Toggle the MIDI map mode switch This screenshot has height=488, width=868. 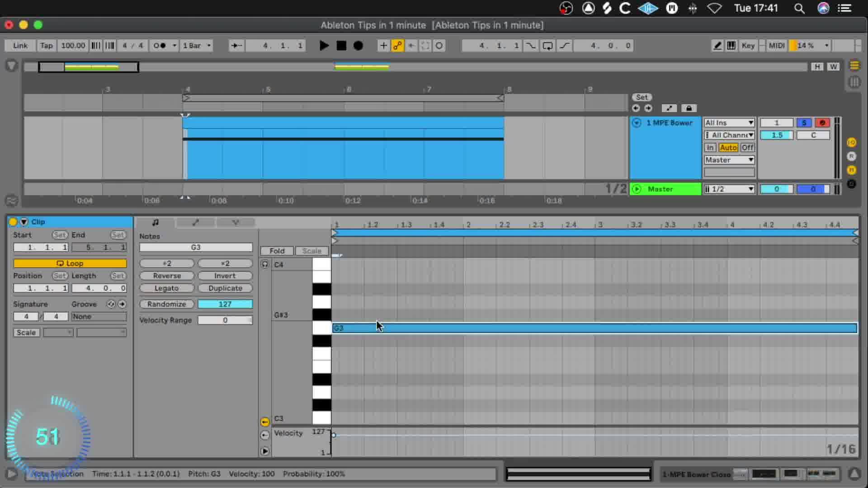click(x=777, y=46)
